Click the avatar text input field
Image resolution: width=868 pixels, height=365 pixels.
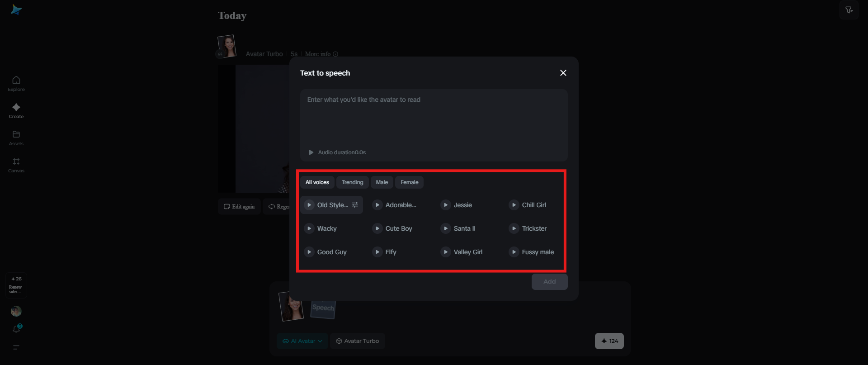[x=434, y=119]
